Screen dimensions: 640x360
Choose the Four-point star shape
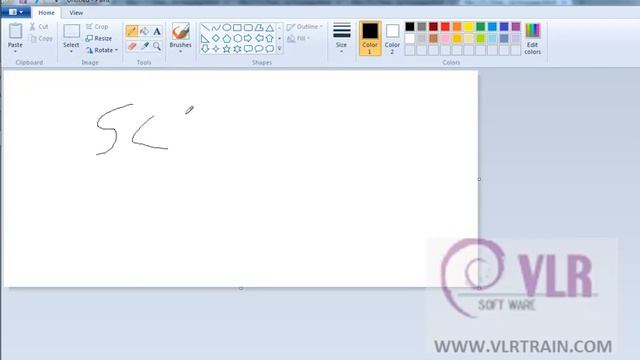[216, 49]
